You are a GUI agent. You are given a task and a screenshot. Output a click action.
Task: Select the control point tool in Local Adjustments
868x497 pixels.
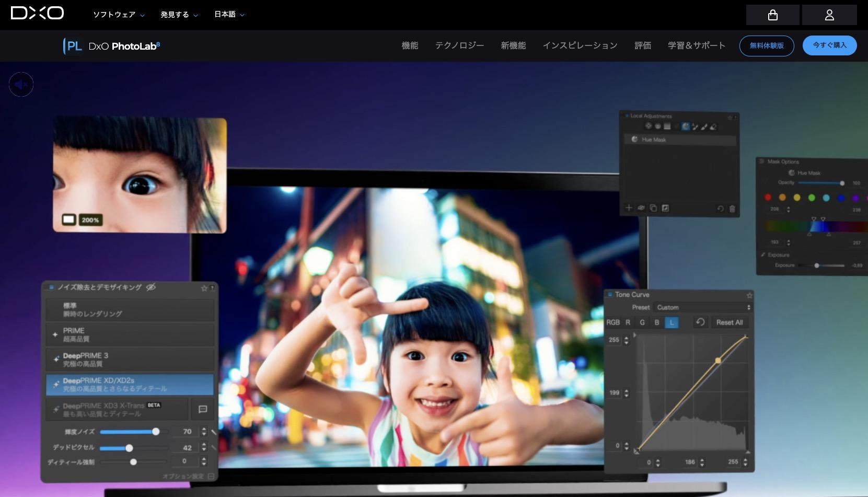point(649,126)
